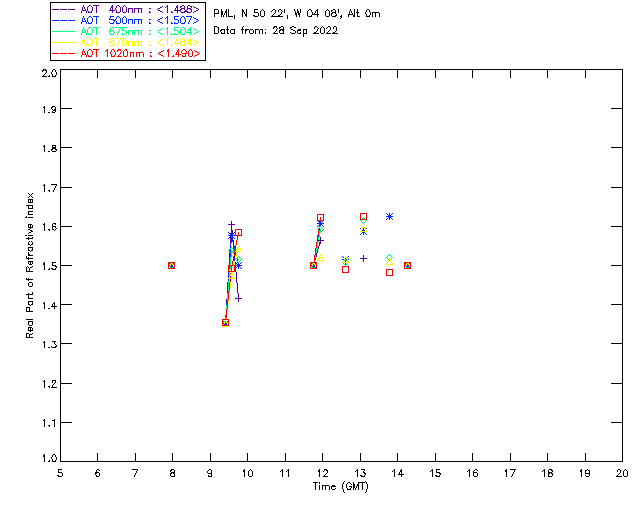Click the 'Real Part of Refractive Index' label

tap(29, 265)
